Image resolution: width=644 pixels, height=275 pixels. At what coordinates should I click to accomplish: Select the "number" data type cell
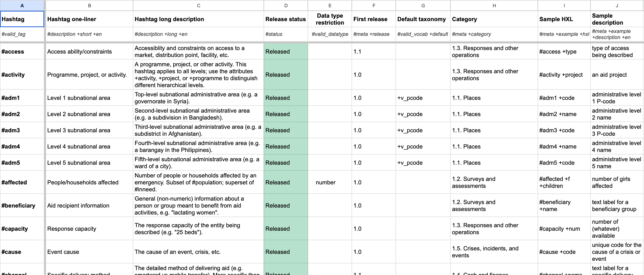330,182
